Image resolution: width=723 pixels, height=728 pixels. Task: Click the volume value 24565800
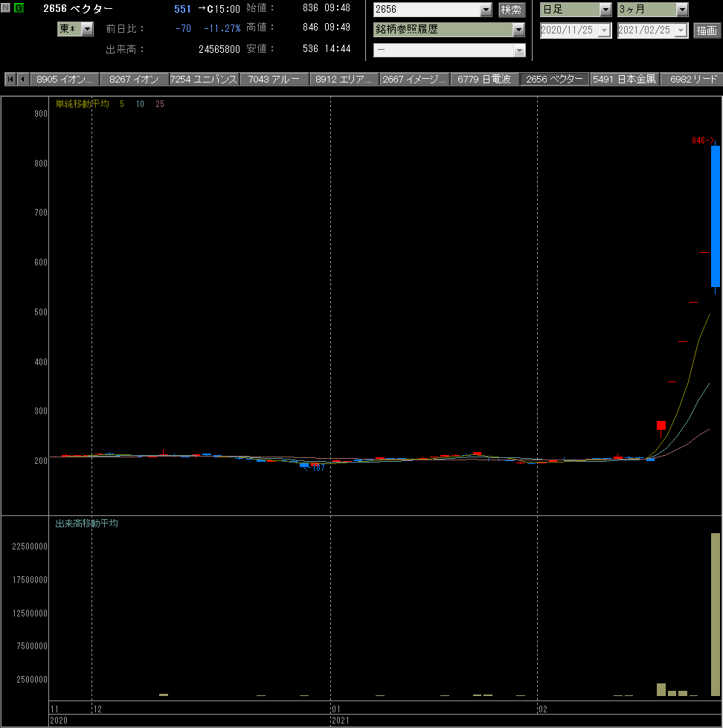219,49
